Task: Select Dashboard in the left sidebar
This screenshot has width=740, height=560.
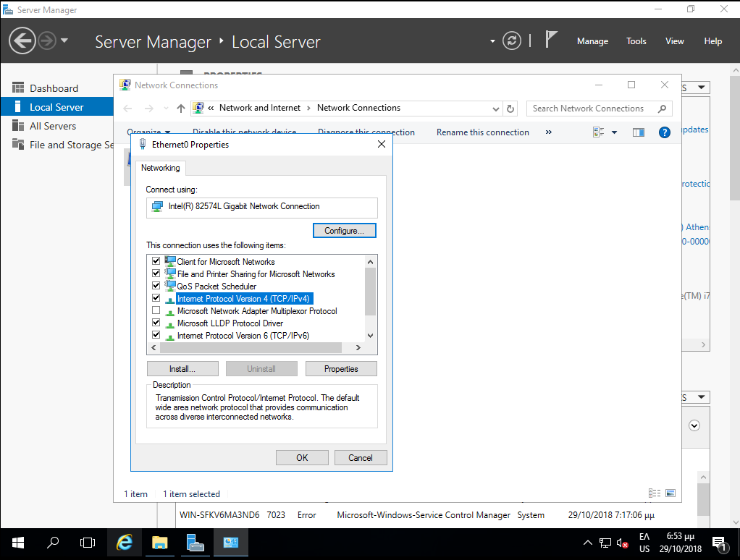Action: [54, 88]
